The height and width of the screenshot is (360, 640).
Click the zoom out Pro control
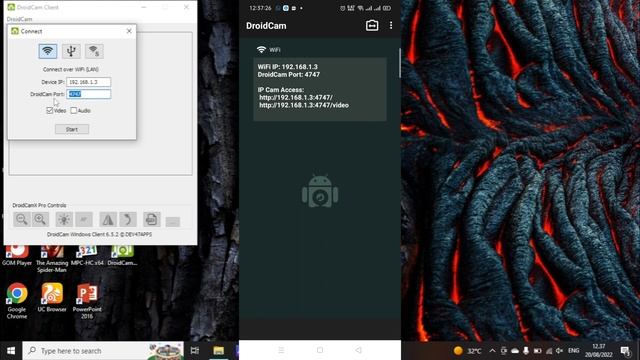click(x=22, y=219)
